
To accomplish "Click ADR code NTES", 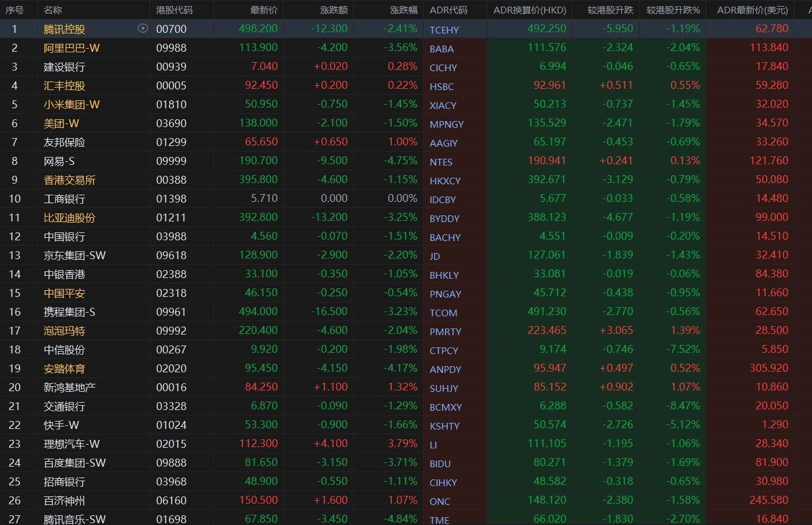I will click(x=441, y=162).
